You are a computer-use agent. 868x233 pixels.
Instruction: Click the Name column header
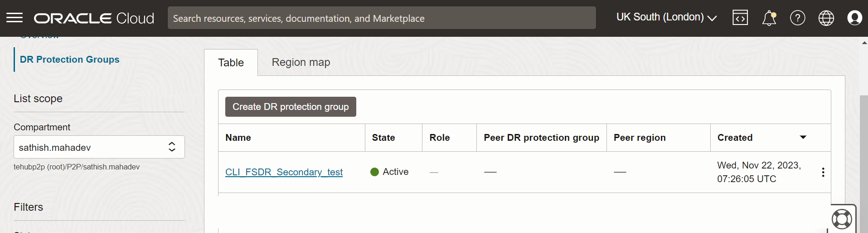(x=238, y=138)
